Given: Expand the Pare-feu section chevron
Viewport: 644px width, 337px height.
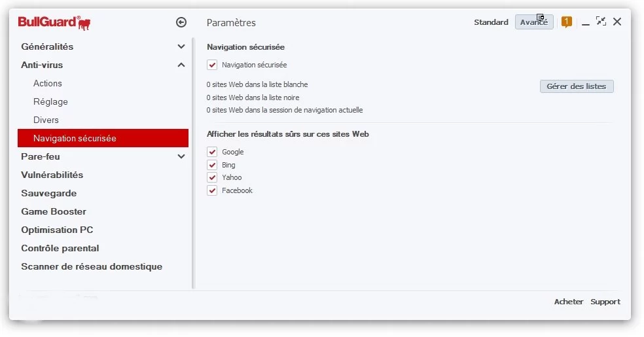Looking at the screenshot, I should coord(181,156).
